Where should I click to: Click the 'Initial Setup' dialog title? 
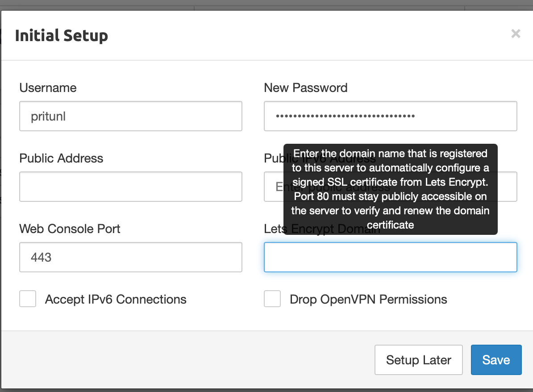[62, 36]
